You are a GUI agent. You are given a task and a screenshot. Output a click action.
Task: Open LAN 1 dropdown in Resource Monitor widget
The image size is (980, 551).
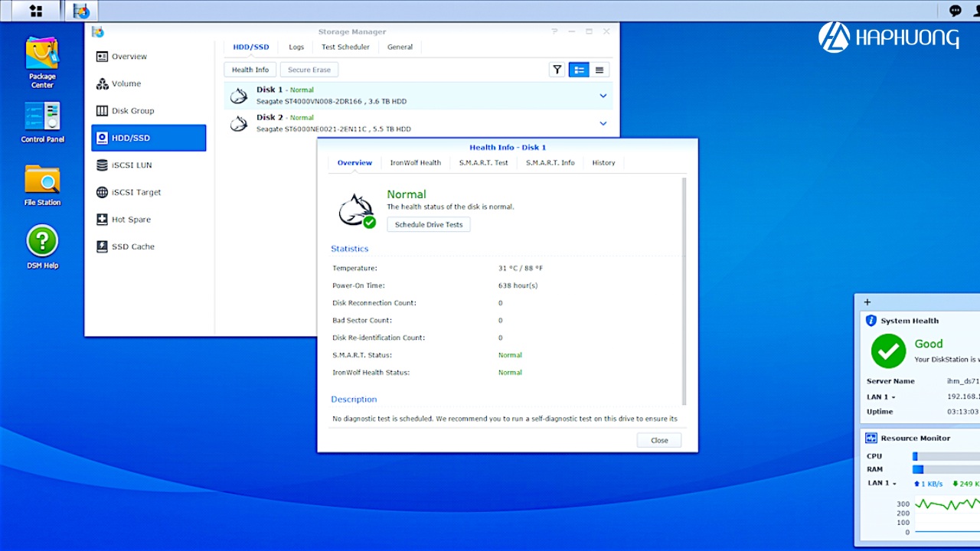coord(882,483)
